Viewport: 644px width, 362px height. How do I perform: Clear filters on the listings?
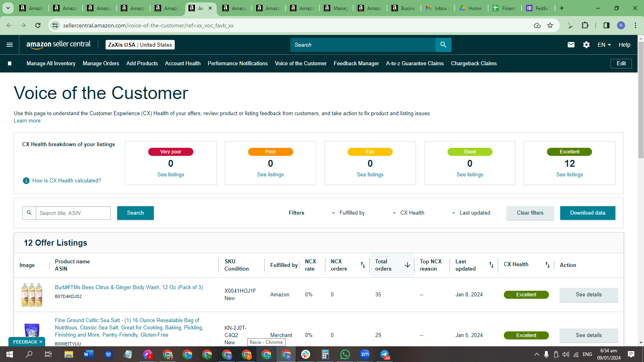coord(530,213)
